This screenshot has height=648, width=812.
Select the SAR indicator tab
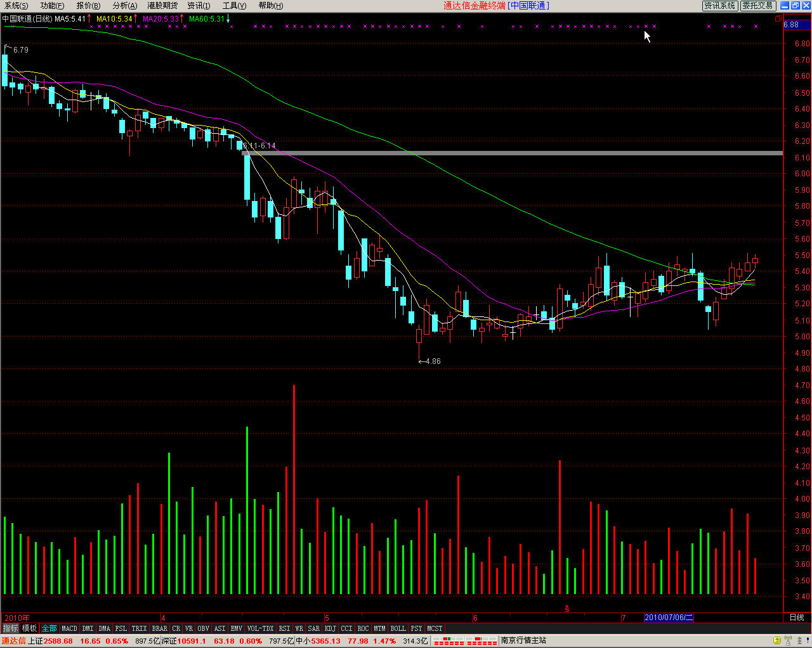pos(314,628)
